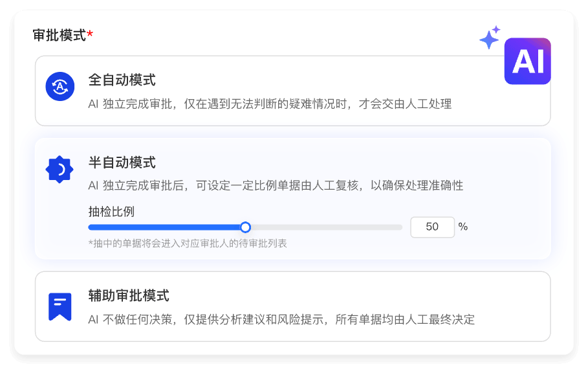Click the full-auto mode description text

269,104
